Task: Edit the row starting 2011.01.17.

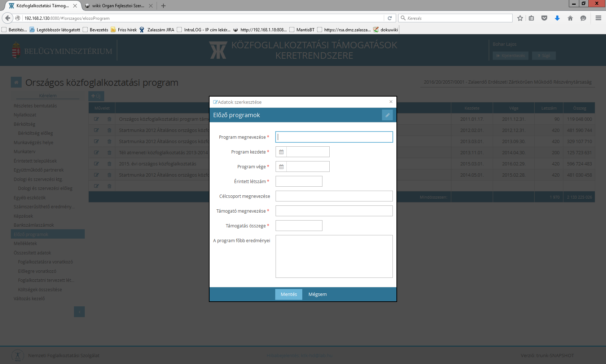Action: coord(96,119)
